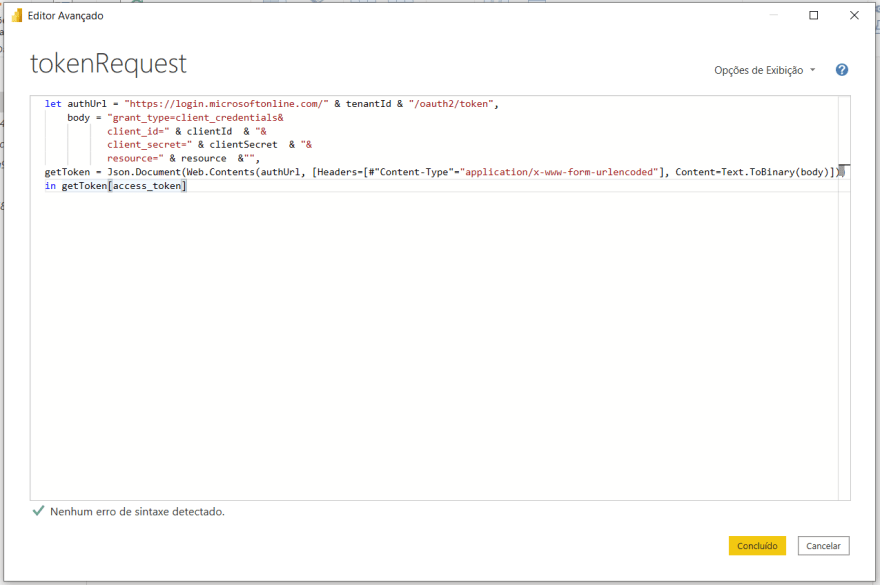
Task: Open the help question mark icon
Action: tap(842, 70)
